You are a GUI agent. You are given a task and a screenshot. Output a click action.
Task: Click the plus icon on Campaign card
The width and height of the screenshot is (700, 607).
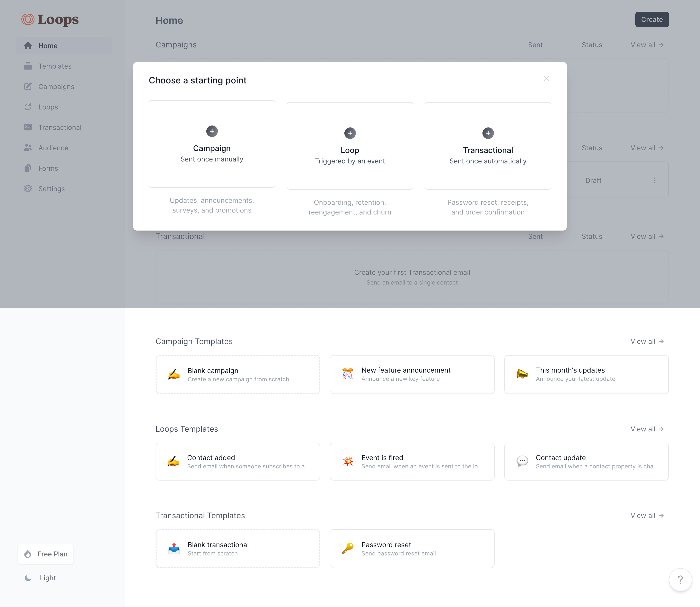[212, 131]
